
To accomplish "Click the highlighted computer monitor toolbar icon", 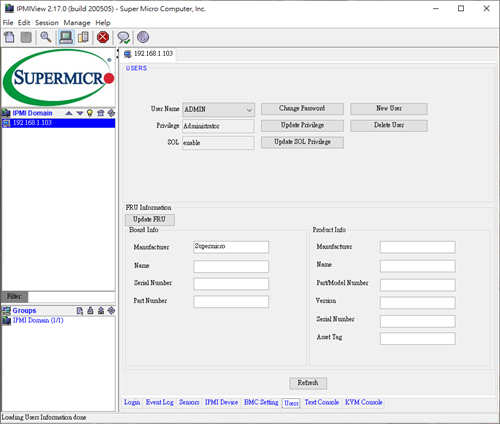I will click(66, 37).
